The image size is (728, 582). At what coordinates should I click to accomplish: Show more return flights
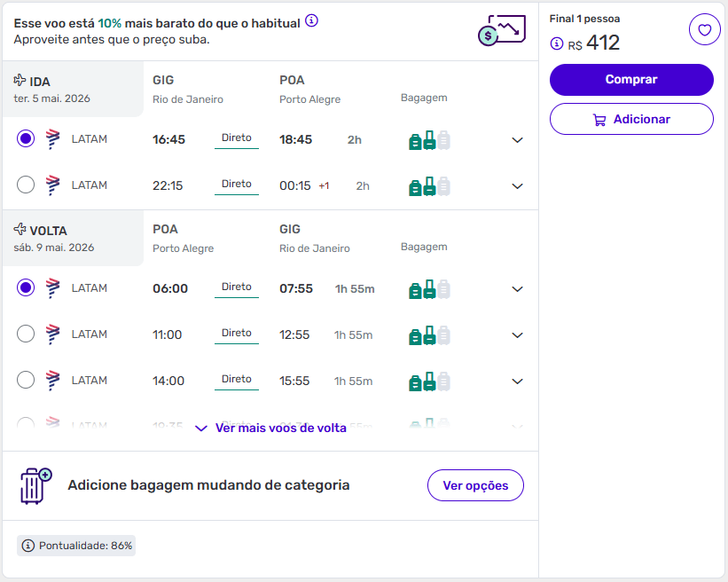pos(270,428)
